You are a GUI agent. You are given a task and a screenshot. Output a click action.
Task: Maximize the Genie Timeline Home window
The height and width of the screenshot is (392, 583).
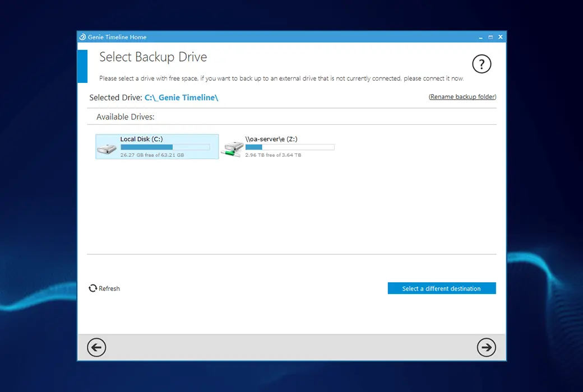[491, 37]
